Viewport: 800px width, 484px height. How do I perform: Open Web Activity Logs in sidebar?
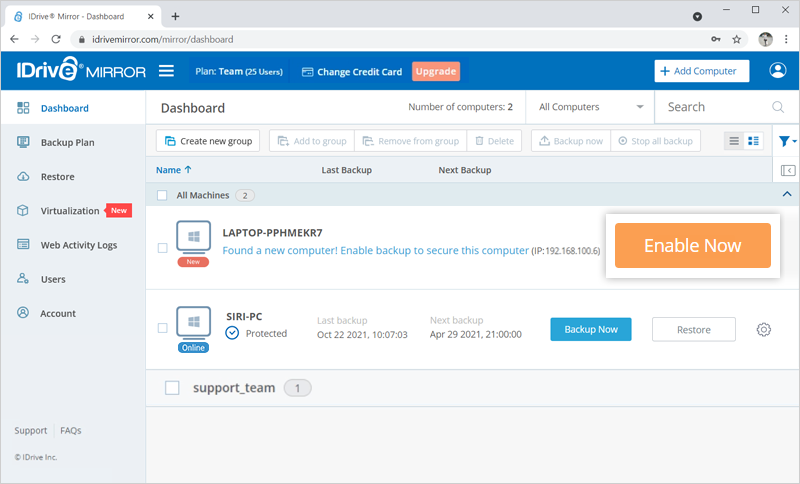(78, 245)
